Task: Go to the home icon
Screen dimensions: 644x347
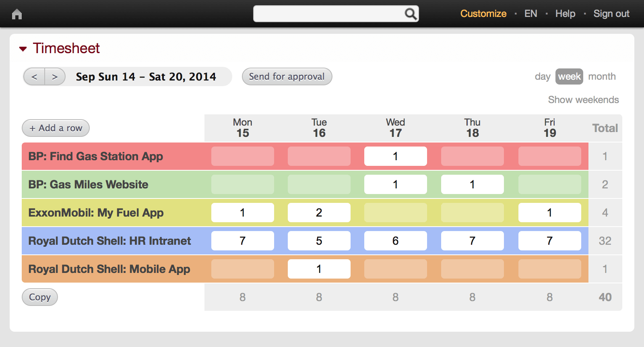Action: coord(17,14)
